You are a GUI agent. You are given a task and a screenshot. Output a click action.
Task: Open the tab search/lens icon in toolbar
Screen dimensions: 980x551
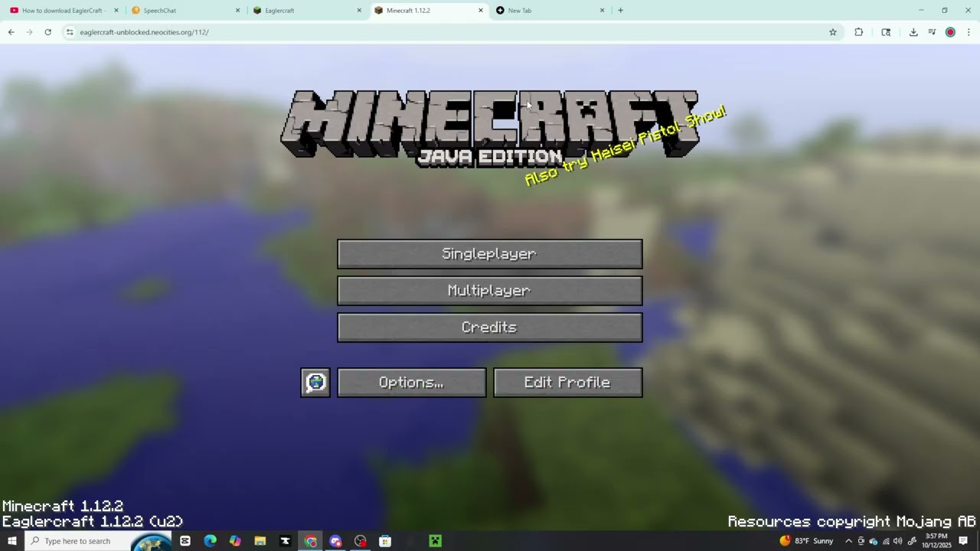tap(886, 32)
